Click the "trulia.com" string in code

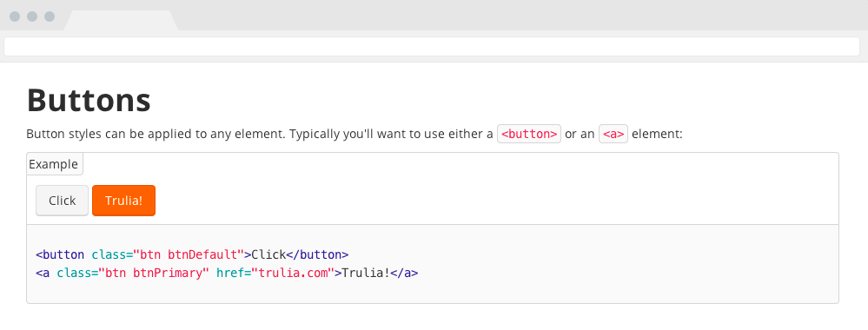293,273
